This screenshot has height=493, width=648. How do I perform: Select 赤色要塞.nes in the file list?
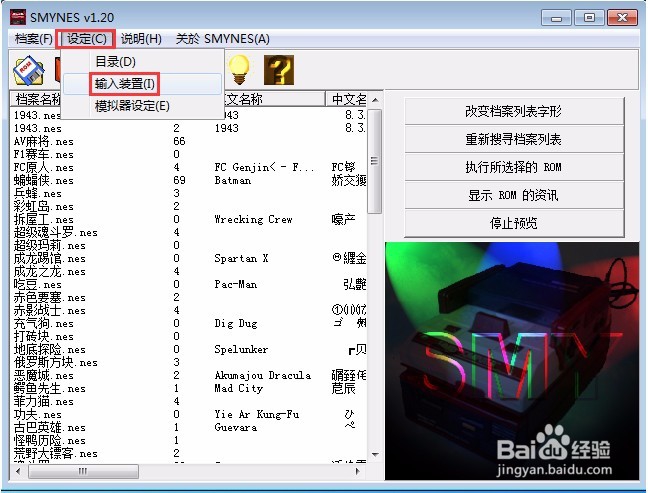tap(50, 298)
